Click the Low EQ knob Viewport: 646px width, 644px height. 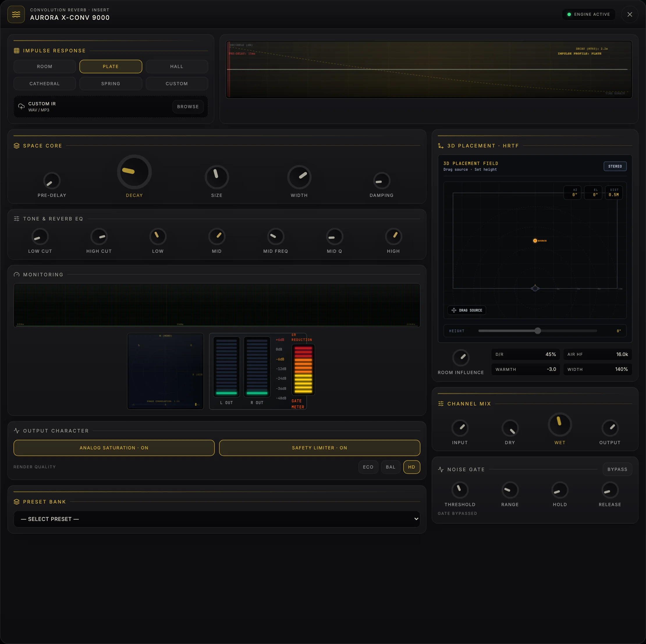pyautogui.click(x=158, y=236)
